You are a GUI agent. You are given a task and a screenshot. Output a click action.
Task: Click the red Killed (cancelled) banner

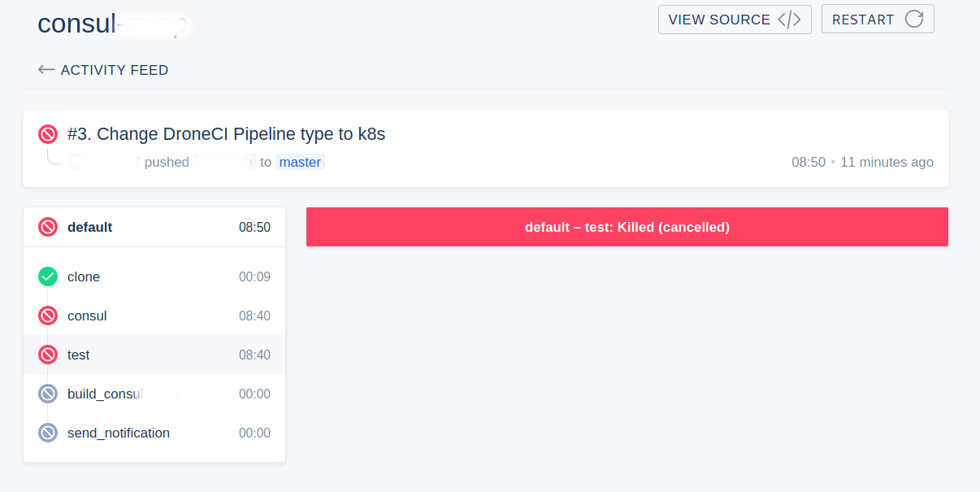coord(627,227)
